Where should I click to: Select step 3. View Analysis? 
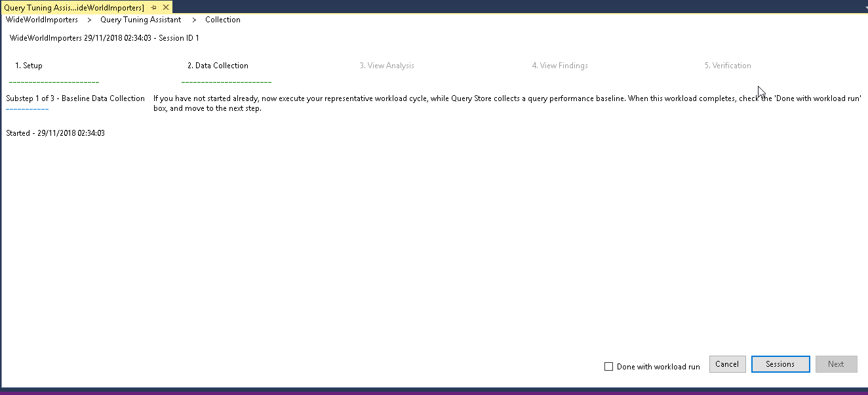click(x=387, y=66)
